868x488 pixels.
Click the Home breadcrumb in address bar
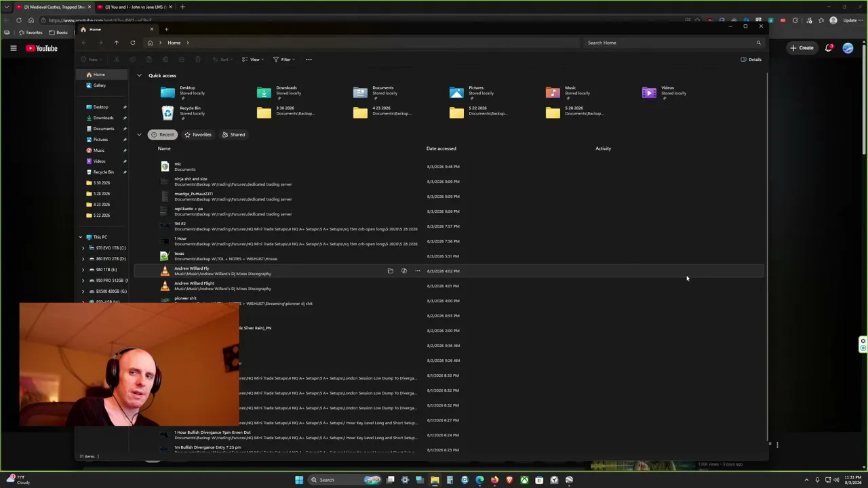[x=174, y=43]
